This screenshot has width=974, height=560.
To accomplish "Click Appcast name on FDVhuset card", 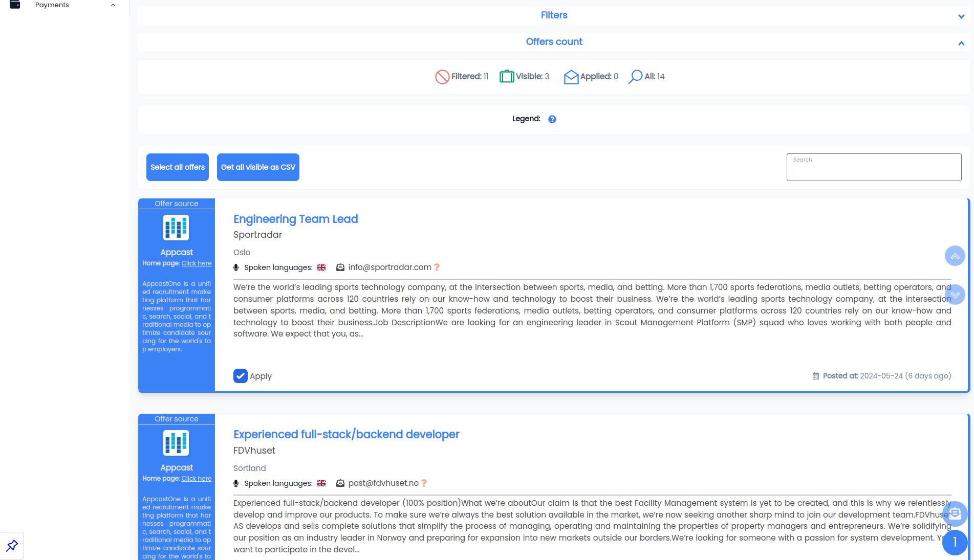I will [x=177, y=467].
